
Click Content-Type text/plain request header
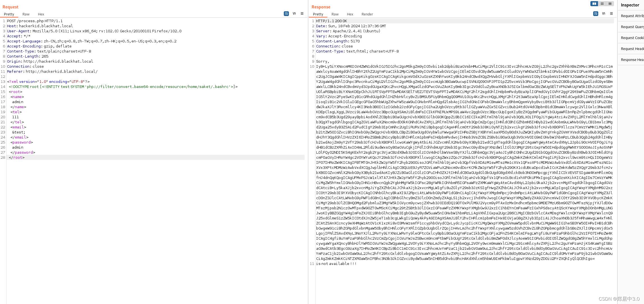[x=49, y=51]
